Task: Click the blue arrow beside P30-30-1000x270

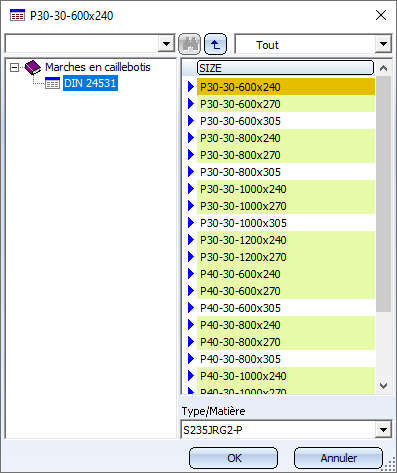Action: click(191, 206)
